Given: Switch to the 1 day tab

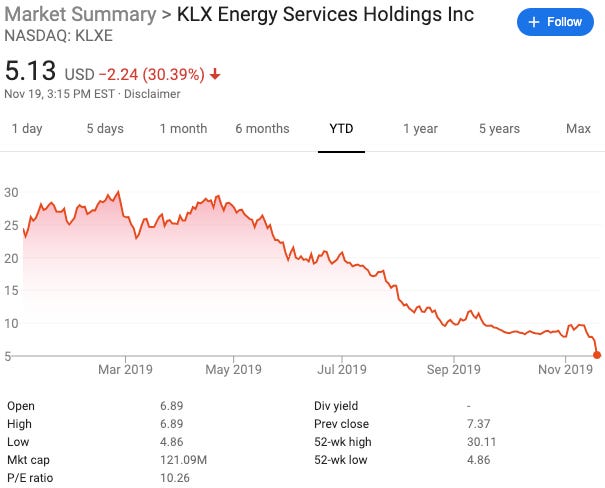Looking at the screenshot, I should pos(27,128).
